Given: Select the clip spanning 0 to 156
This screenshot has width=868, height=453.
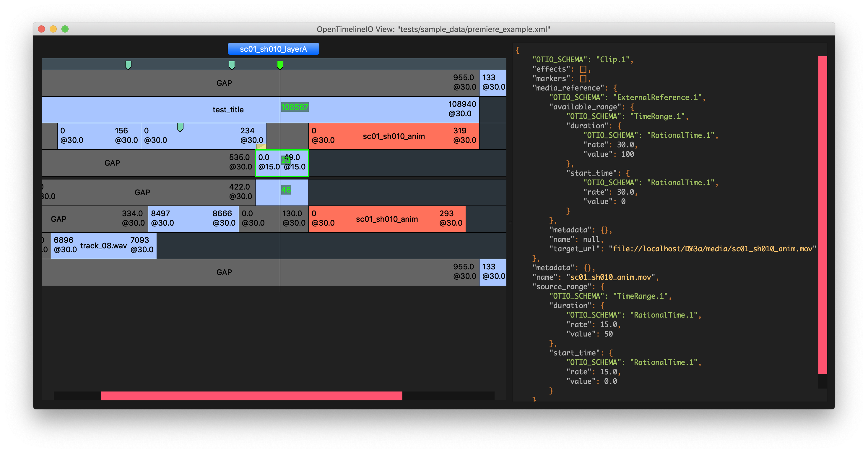Looking at the screenshot, I should coord(99,136).
